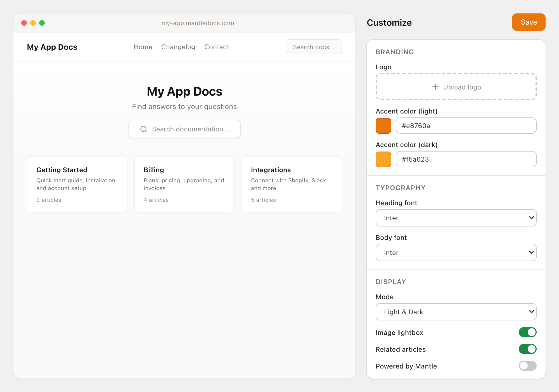Click the light accent color swatch
This screenshot has height=392, width=559.
tap(383, 126)
